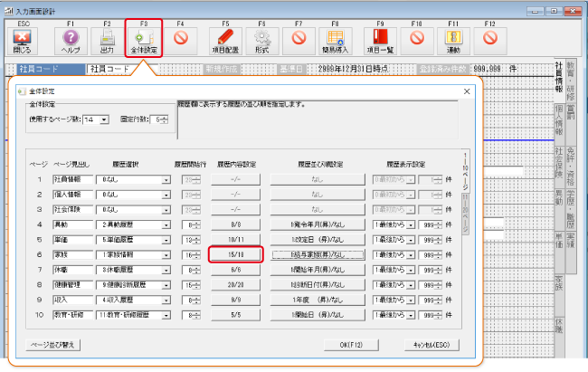
Task: Click the 連動 (F11) toolbar icon
Action: pos(452,39)
